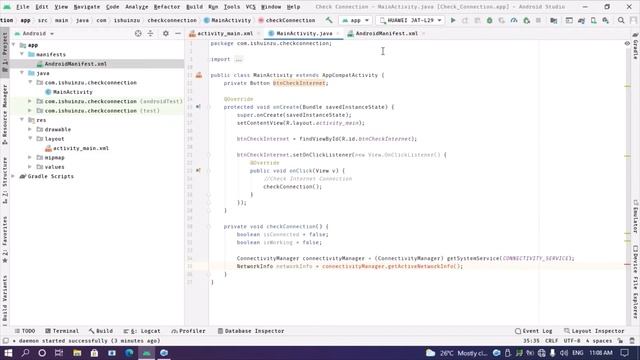Start debugging with the Debug bug icon
Viewport: 640px width, 360px height.
(x=489, y=20)
